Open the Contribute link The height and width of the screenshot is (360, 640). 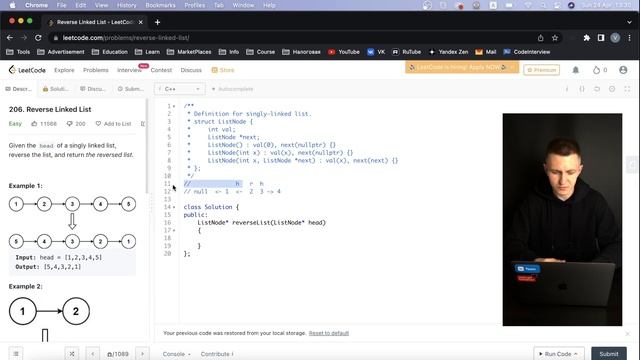217,354
